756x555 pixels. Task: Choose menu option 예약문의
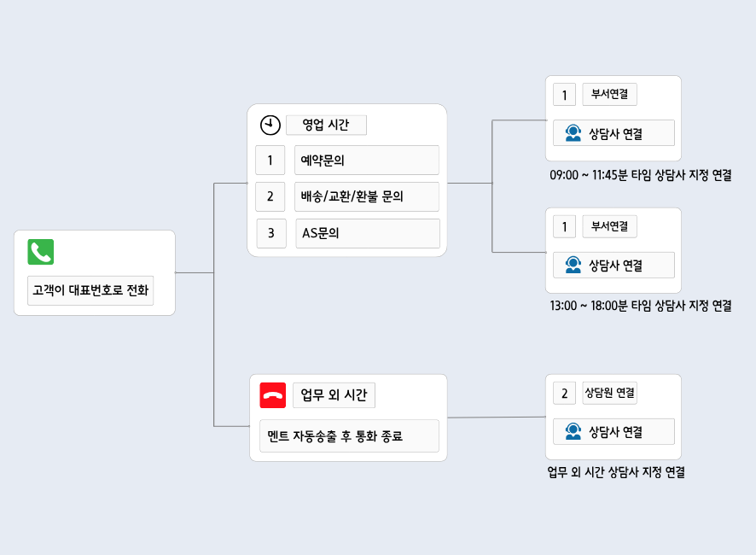coord(367,160)
